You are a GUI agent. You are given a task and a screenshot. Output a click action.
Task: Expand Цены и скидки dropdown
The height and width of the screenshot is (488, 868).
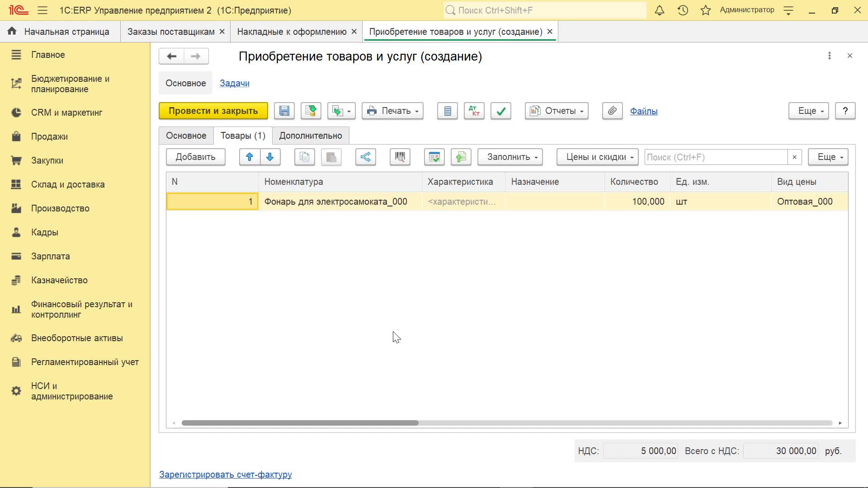597,157
